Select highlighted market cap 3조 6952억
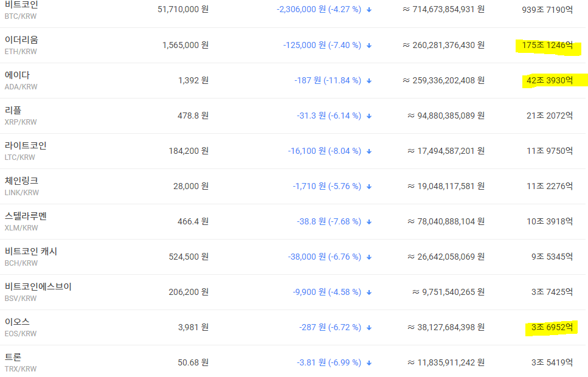 (552, 327)
